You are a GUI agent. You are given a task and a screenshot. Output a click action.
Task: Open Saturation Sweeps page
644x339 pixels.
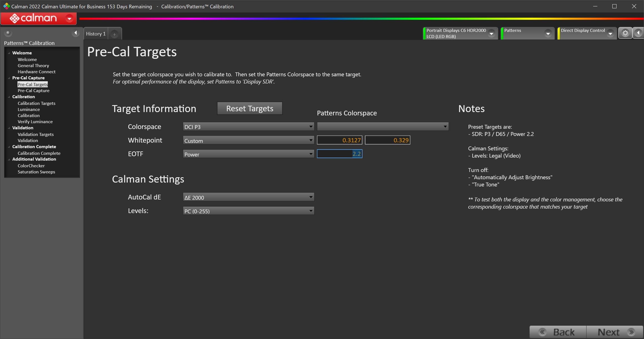36,172
